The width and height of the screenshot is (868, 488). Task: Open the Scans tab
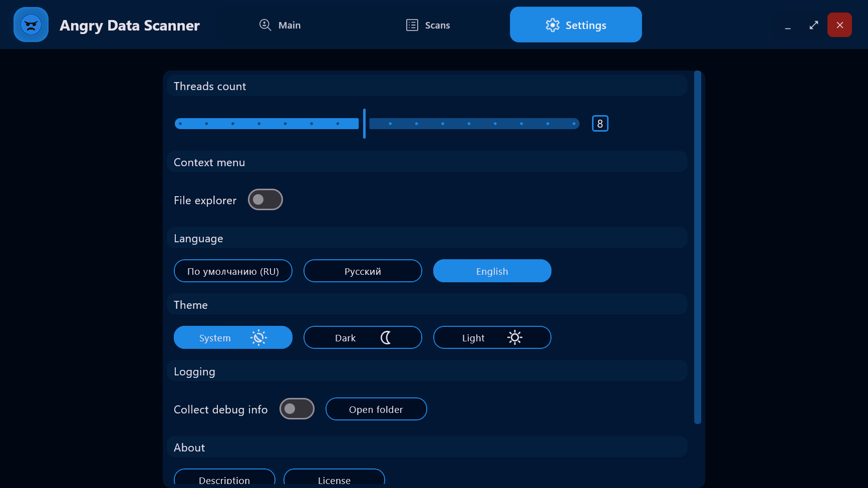(x=428, y=25)
